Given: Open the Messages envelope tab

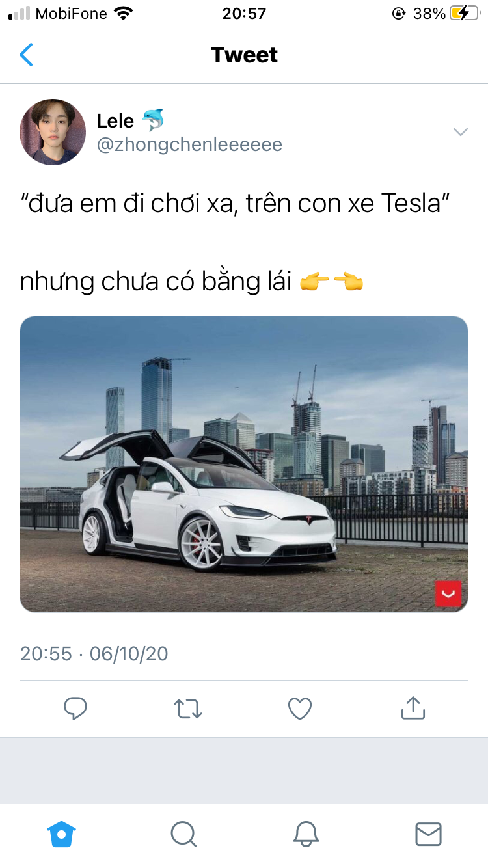Looking at the screenshot, I should pyautogui.click(x=428, y=834).
